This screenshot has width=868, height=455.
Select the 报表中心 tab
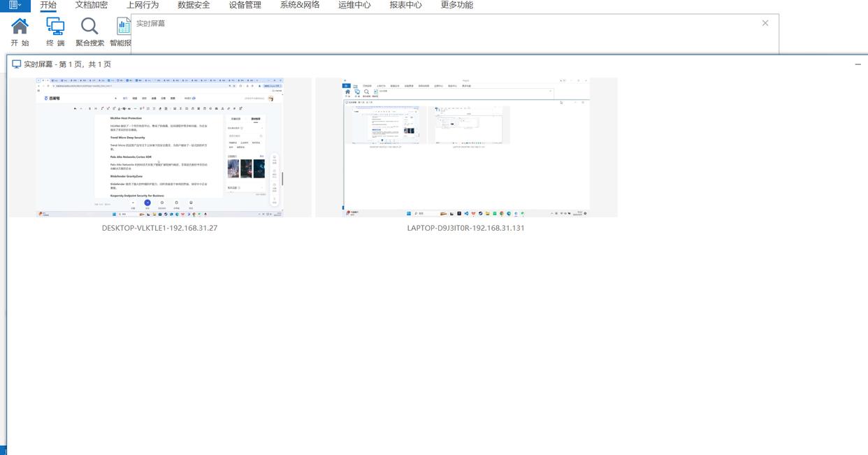405,5
